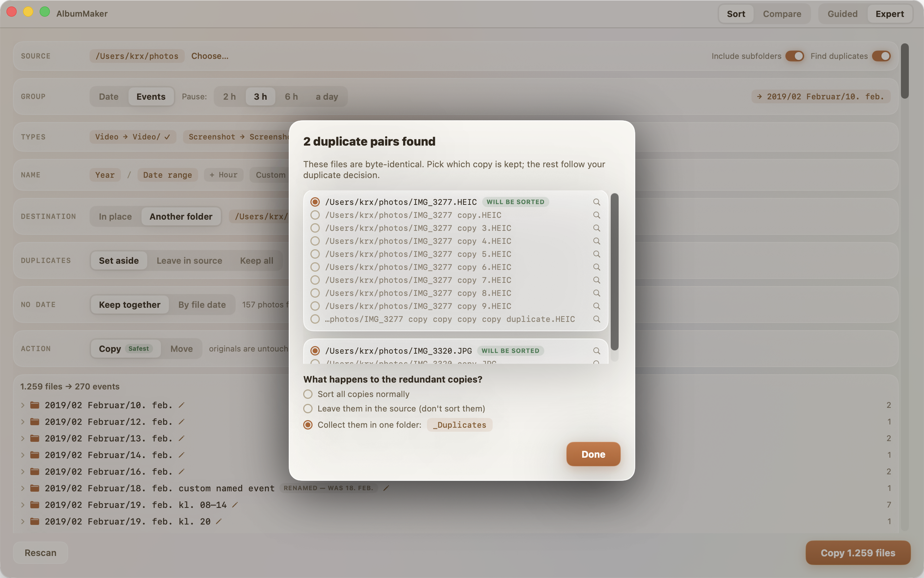
Task: Click the main window scrollbar
Action: 905,71
